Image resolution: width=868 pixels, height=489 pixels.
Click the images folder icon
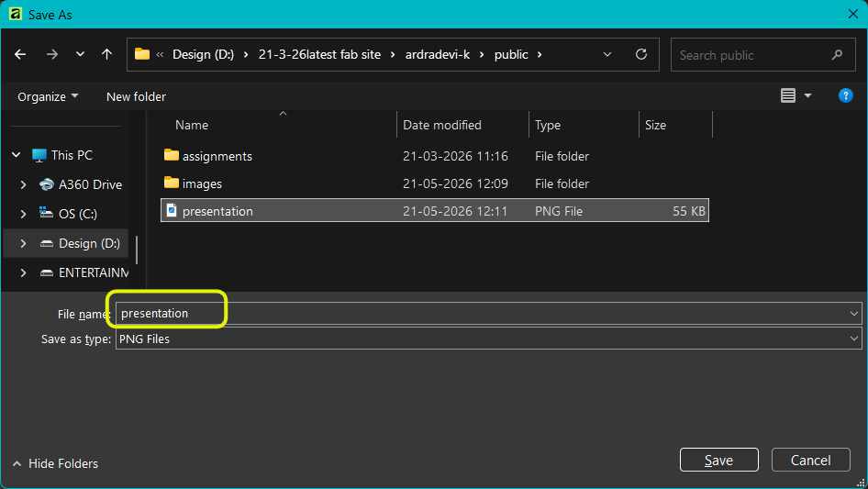172,183
